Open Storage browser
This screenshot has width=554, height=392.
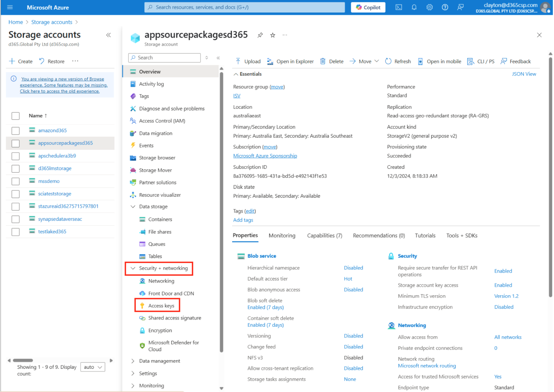tap(157, 158)
